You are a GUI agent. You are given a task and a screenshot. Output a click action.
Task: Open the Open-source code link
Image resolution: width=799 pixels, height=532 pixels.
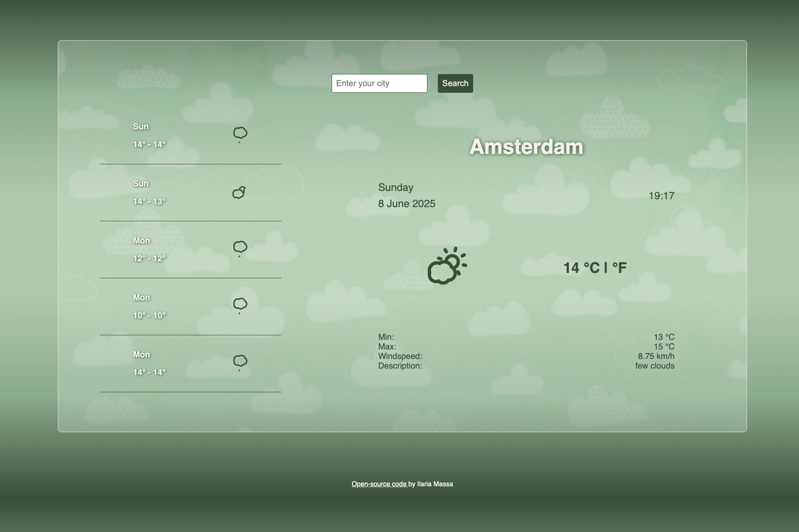tap(379, 484)
